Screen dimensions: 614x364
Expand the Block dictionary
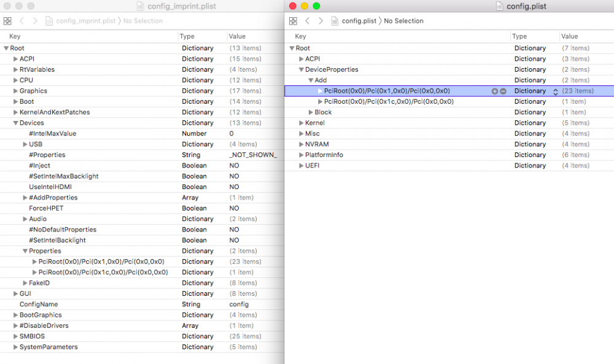(x=311, y=112)
